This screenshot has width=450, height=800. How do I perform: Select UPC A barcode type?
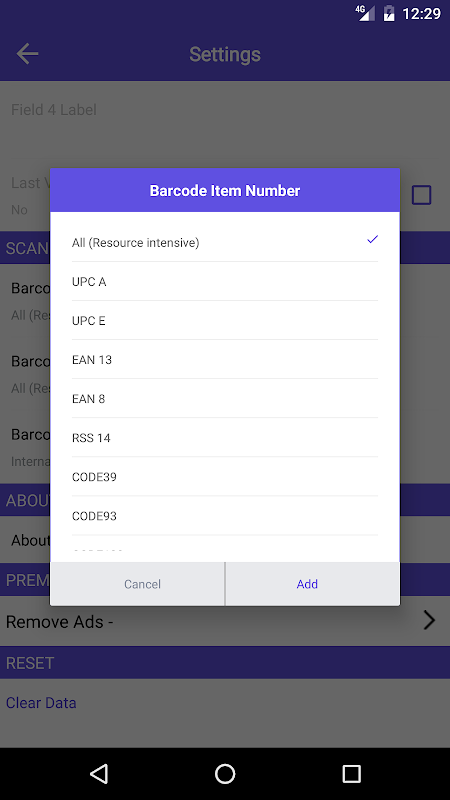[225, 282]
